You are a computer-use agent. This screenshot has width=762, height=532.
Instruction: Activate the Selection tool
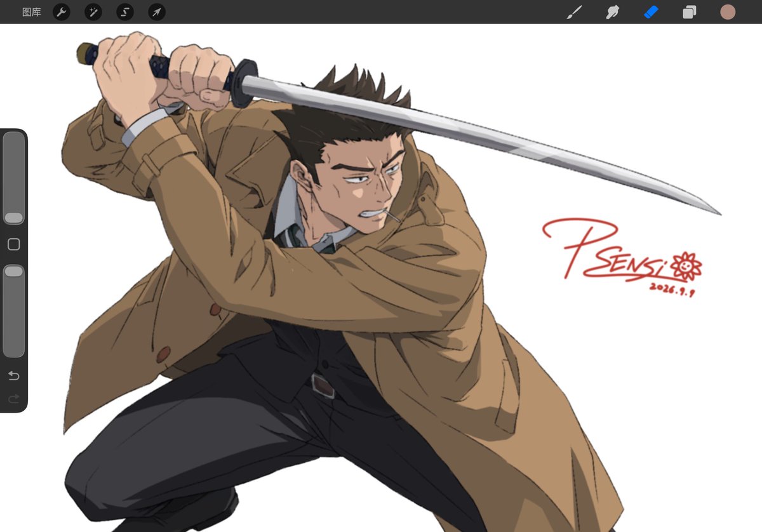point(125,12)
